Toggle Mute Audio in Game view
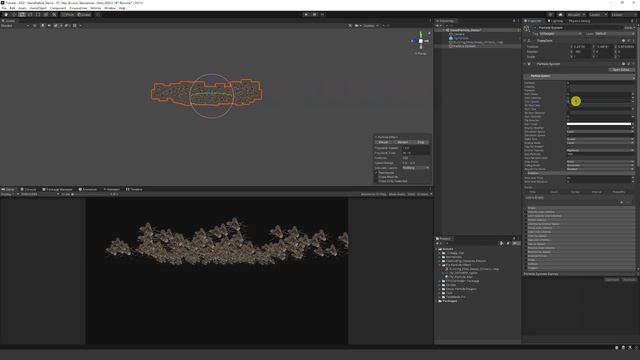The width and height of the screenshot is (640, 360). click(397, 194)
